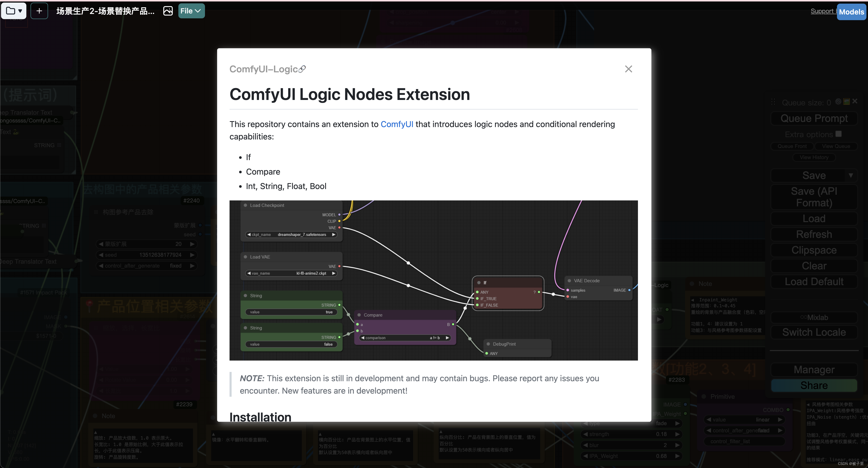Screen dimensions: 868x468
Task: Click the folder icon in top bar
Action: pyautogui.click(x=10, y=11)
